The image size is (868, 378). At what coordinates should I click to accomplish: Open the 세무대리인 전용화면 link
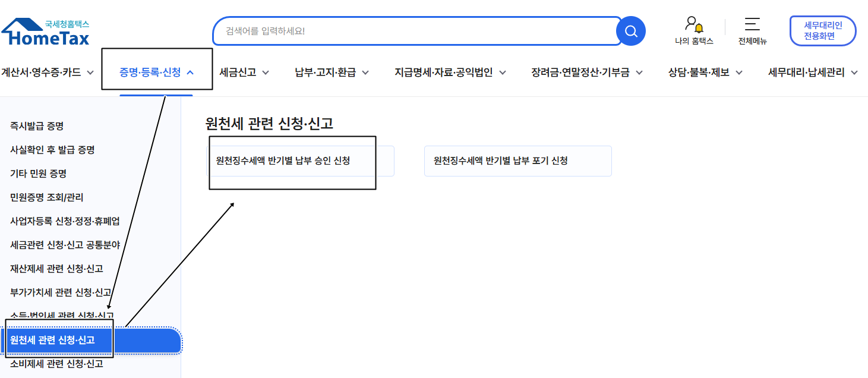[822, 30]
